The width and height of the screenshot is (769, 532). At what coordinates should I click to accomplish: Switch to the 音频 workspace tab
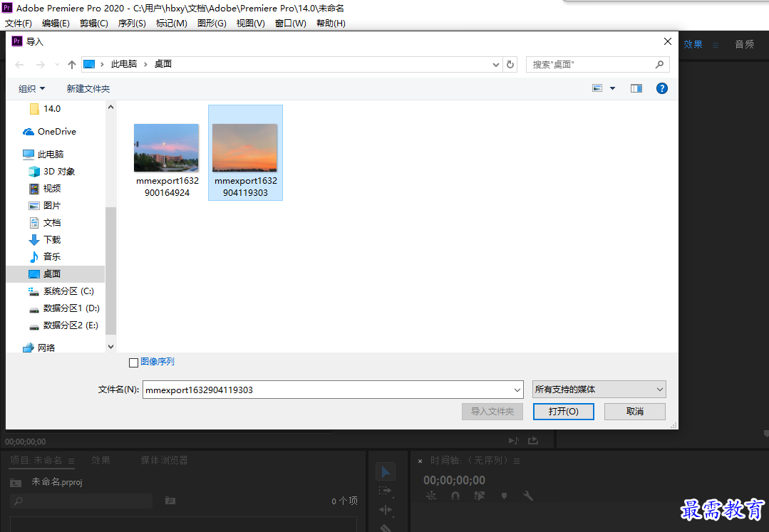click(744, 45)
